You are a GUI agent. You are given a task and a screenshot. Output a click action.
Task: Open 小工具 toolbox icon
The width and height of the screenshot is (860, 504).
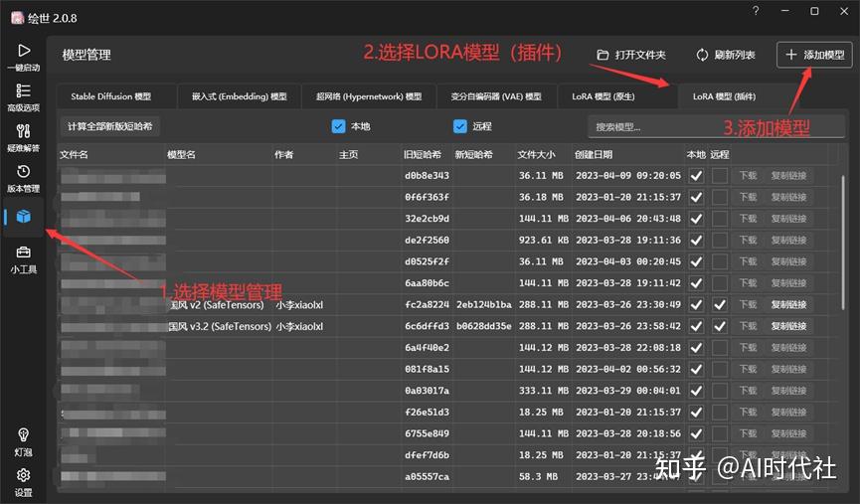click(23, 252)
